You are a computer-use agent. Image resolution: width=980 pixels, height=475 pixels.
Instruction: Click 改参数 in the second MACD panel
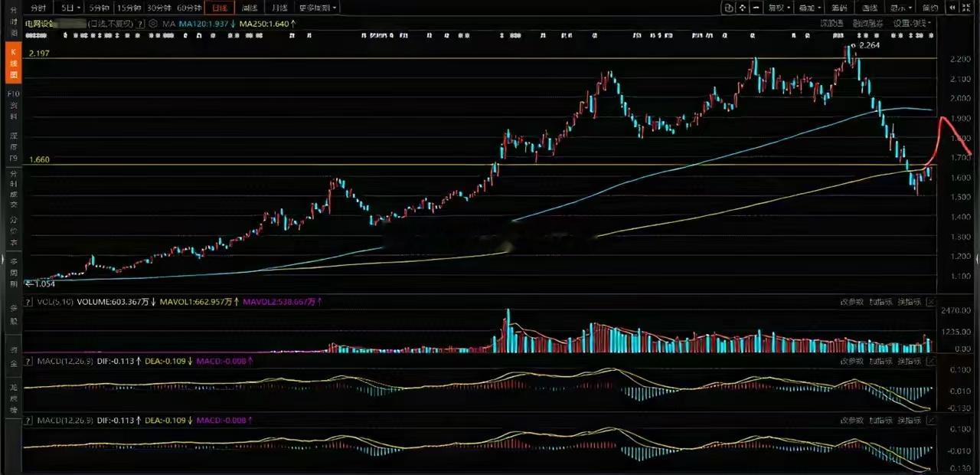click(x=851, y=420)
